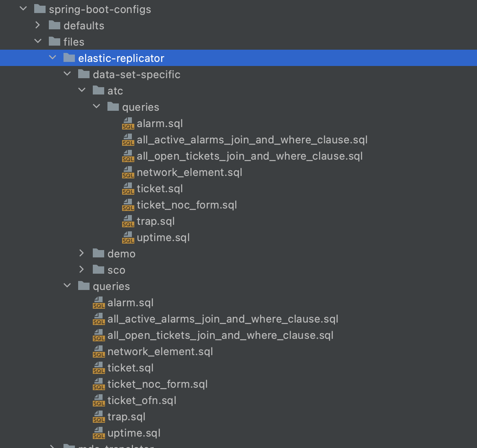Select trap.sql in atc queries folder
Screen dimensions: 477x448
[155, 221]
